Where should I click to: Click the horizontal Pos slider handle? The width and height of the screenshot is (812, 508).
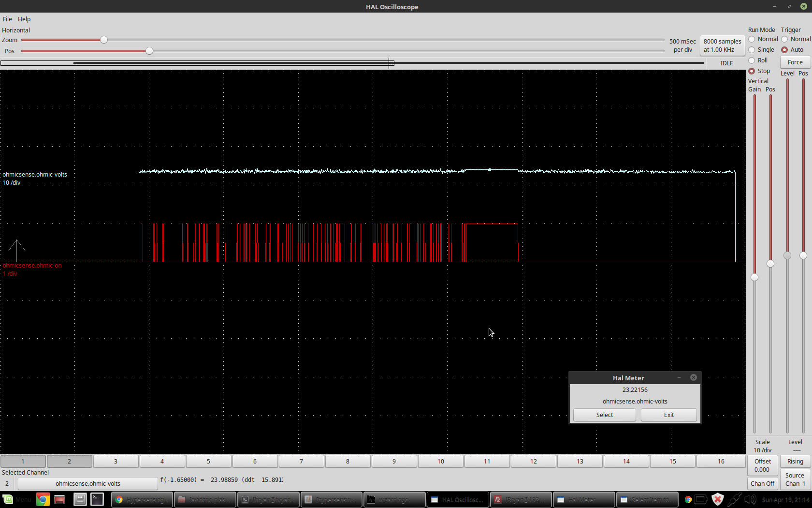(x=149, y=51)
